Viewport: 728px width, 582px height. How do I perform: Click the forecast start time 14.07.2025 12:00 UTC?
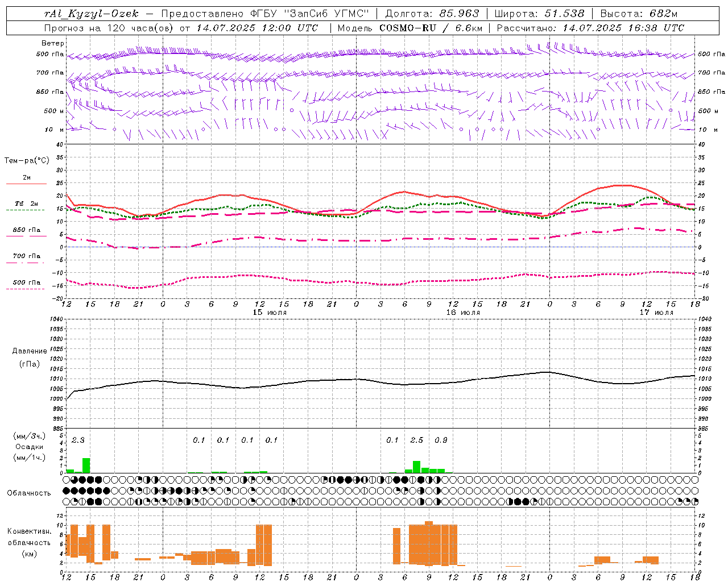pyautogui.click(x=257, y=28)
